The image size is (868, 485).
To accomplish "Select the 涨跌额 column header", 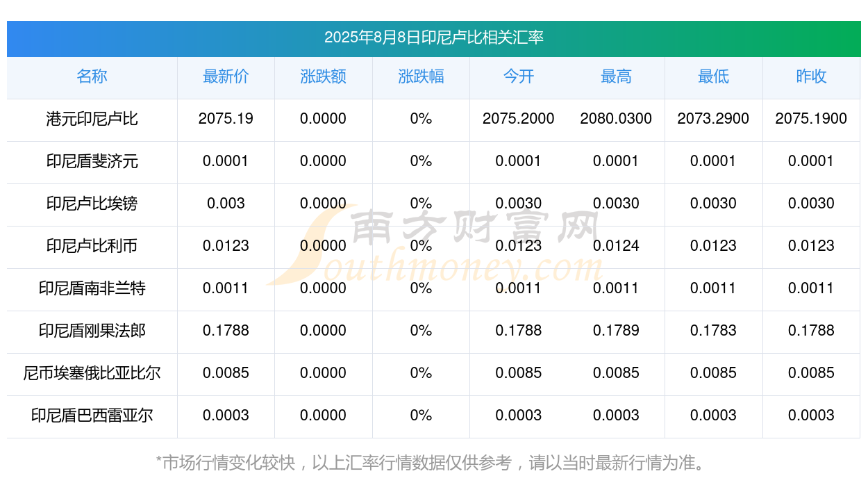I will pyautogui.click(x=324, y=76).
